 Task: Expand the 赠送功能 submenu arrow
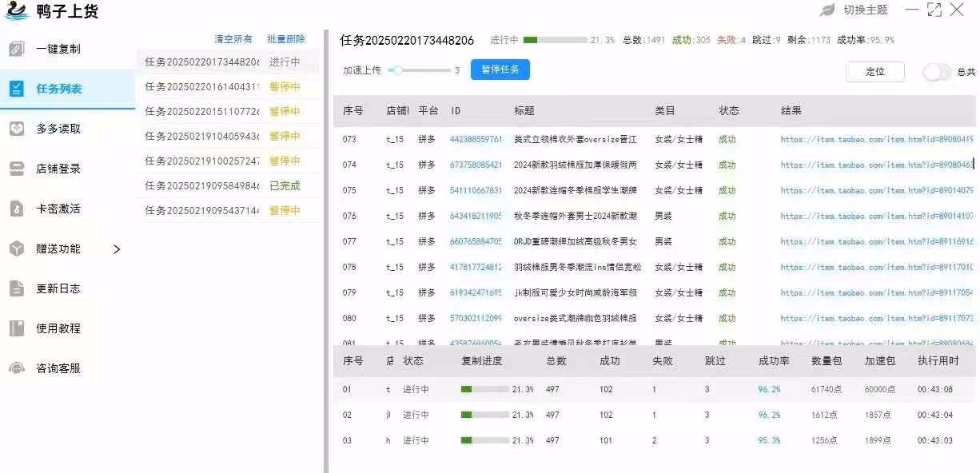(x=117, y=249)
